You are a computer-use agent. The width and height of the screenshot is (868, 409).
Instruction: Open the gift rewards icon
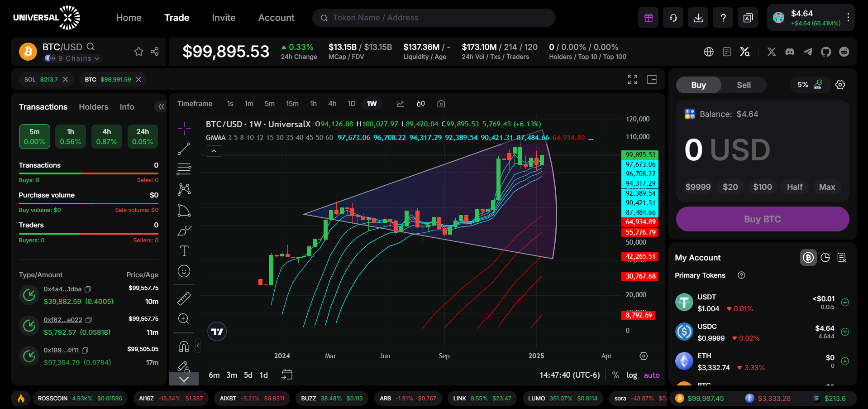tap(649, 18)
